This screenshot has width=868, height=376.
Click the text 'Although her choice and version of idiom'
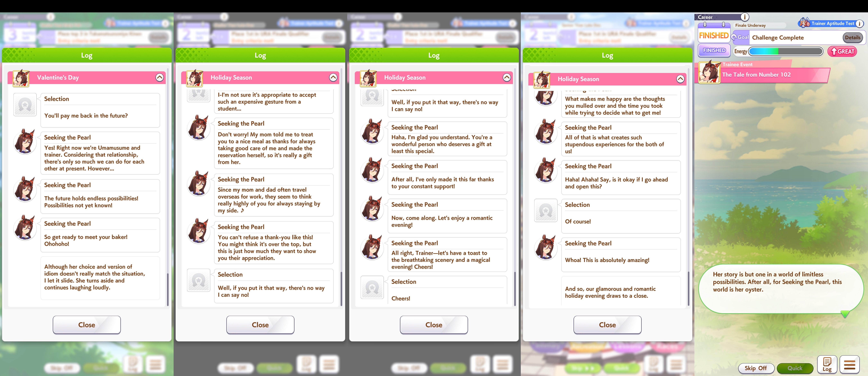[95, 277]
